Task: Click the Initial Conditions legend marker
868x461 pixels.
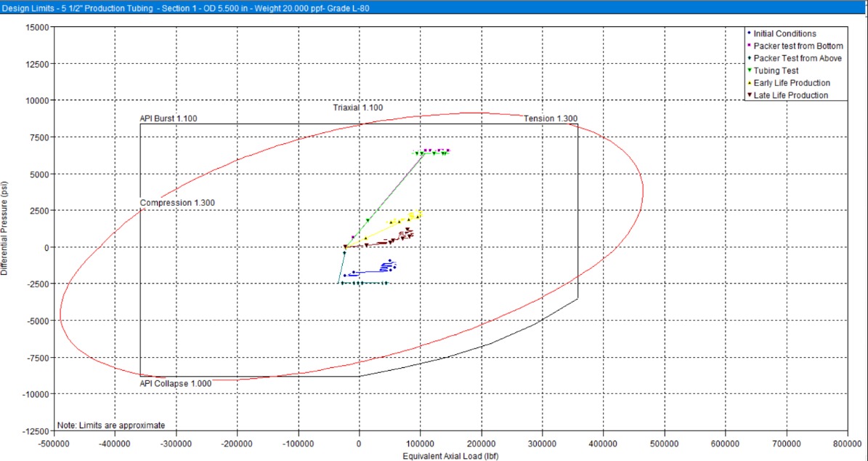Action: point(748,33)
